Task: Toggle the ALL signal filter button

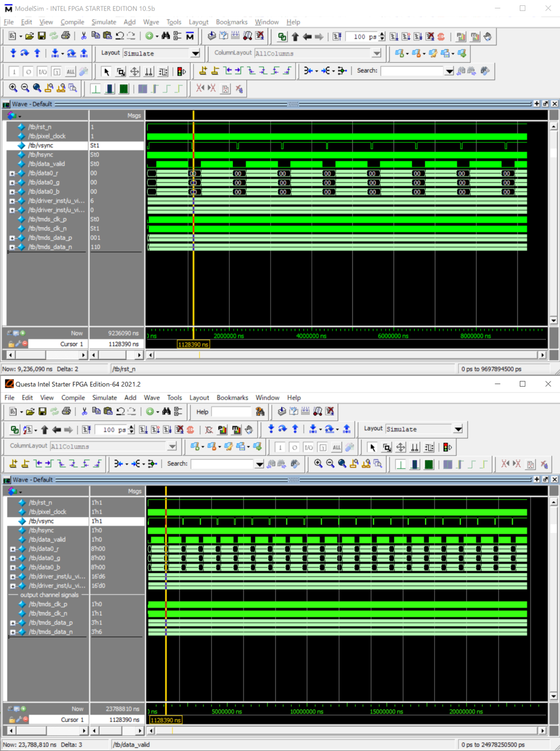Action: pyautogui.click(x=71, y=71)
